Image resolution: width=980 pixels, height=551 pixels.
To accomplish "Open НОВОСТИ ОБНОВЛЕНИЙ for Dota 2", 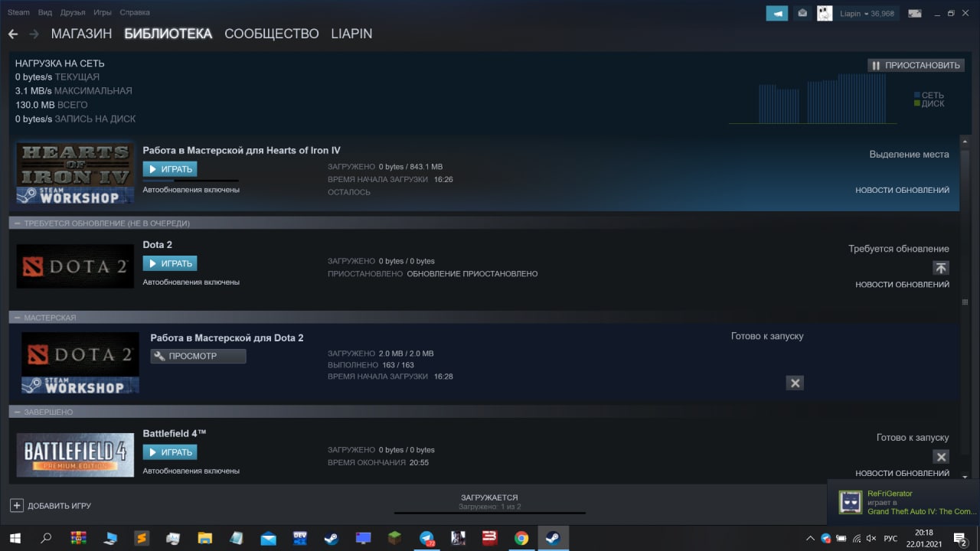I will click(902, 285).
